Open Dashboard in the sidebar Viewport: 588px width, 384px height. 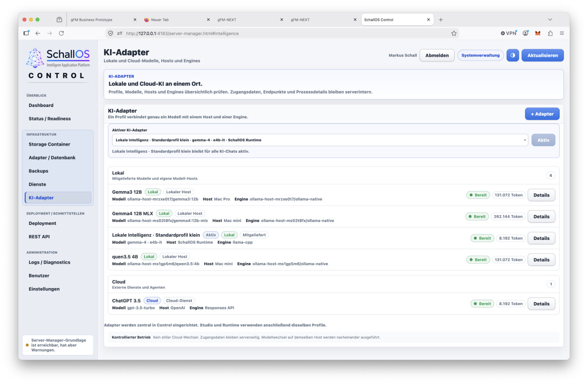click(58, 105)
